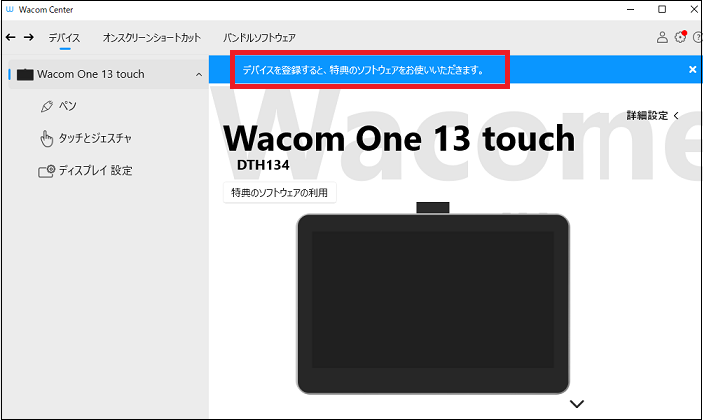703x420 pixels.
Task: Select Wacom One 13 touch device entry
Action: (x=108, y=74)
